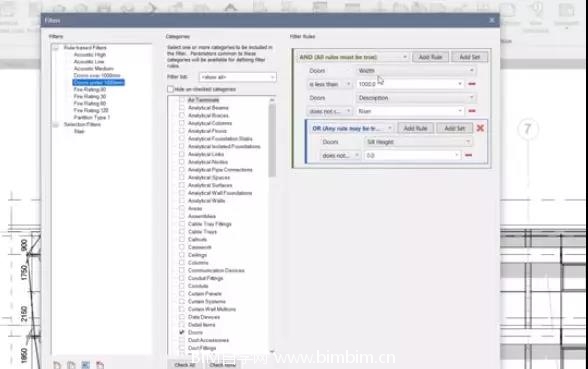Open the Width parameter dropdown
The width and height of the screenshot is (588, 369).
pos(416,70)
